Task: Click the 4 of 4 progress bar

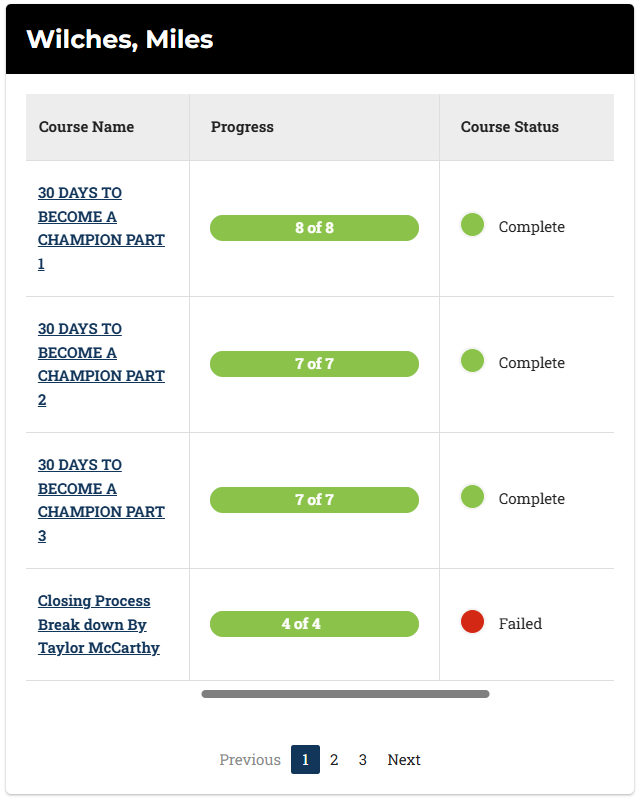Action: point(314,624)
